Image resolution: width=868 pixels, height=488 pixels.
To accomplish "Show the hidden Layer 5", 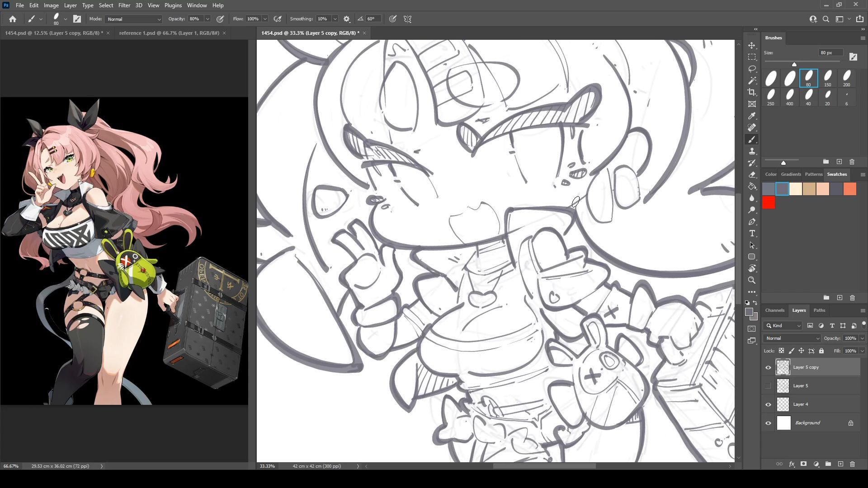I will pos(768,386).
